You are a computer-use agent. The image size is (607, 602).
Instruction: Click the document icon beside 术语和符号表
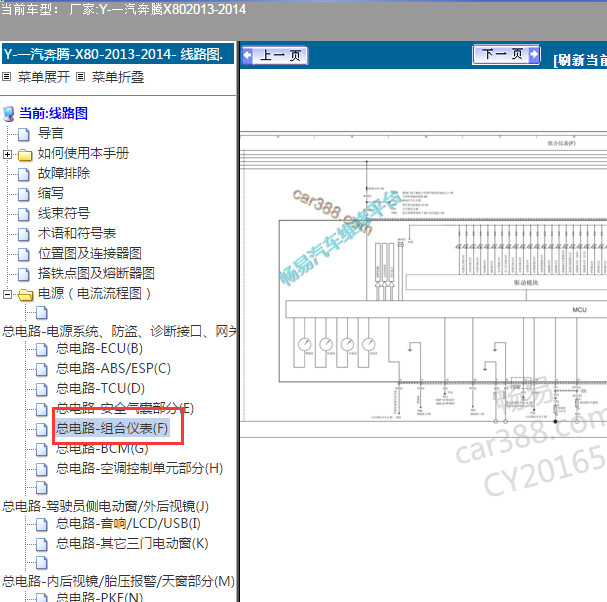coord(24,234)
